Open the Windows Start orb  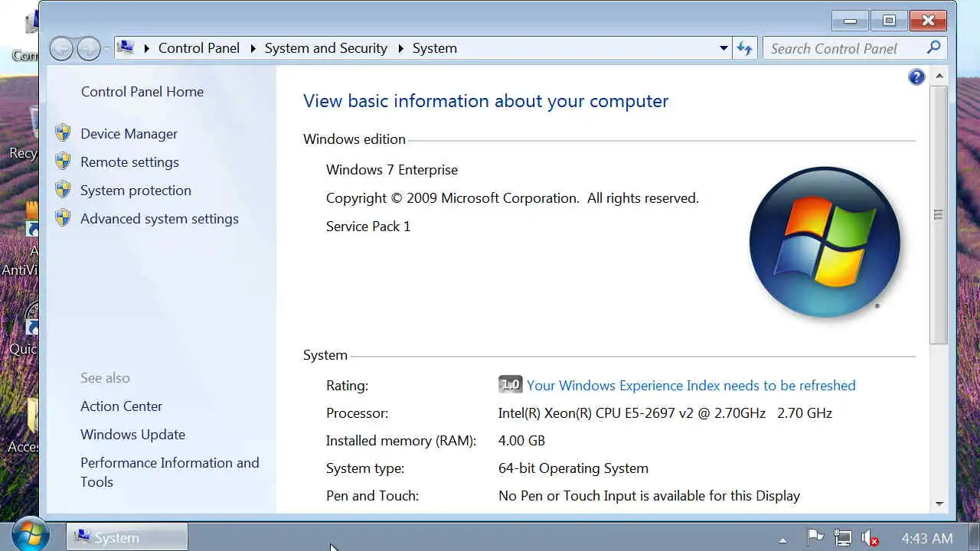point(31,534)
